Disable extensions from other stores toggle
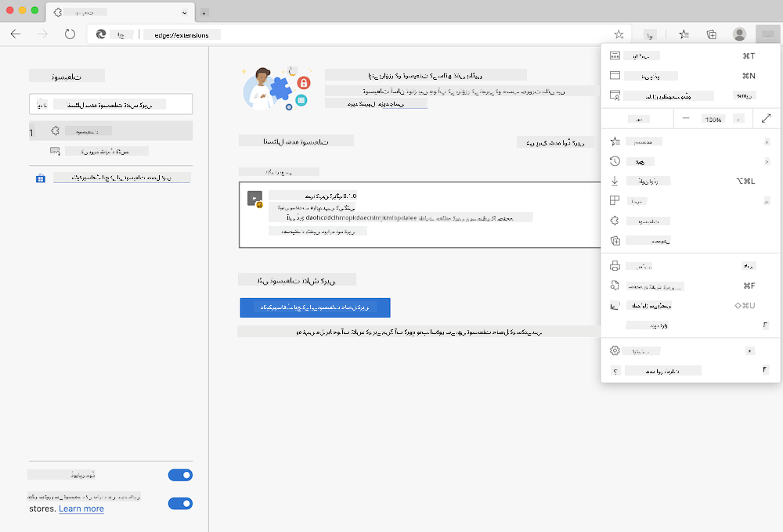This screenshot has height=532, width=783. (180, 503)
